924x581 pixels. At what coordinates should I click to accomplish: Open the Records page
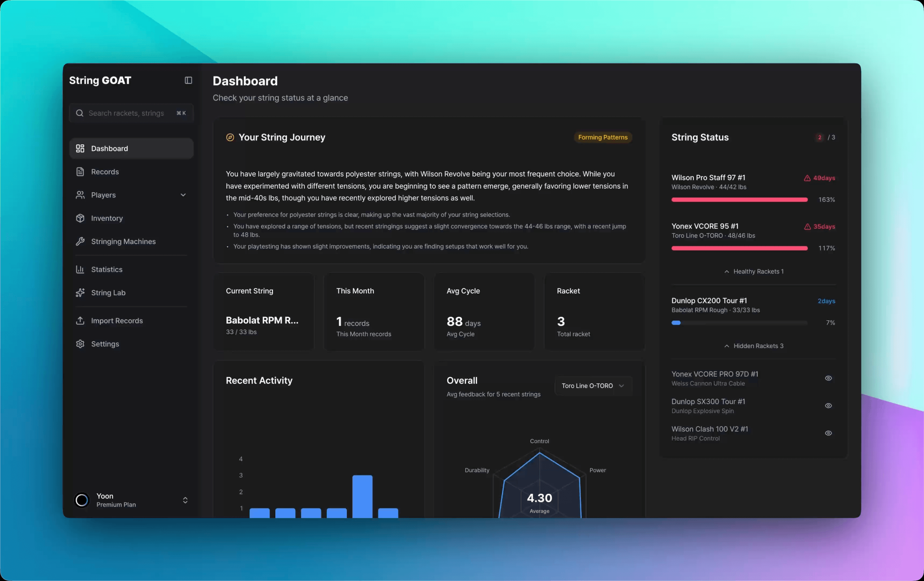pos(105,172)
